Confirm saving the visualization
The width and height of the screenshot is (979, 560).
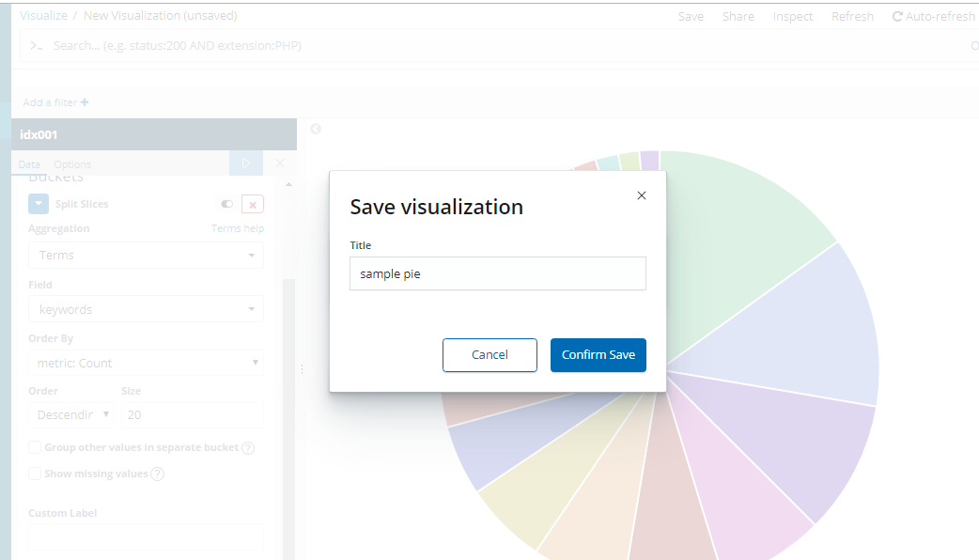click(x=598, y=354)
